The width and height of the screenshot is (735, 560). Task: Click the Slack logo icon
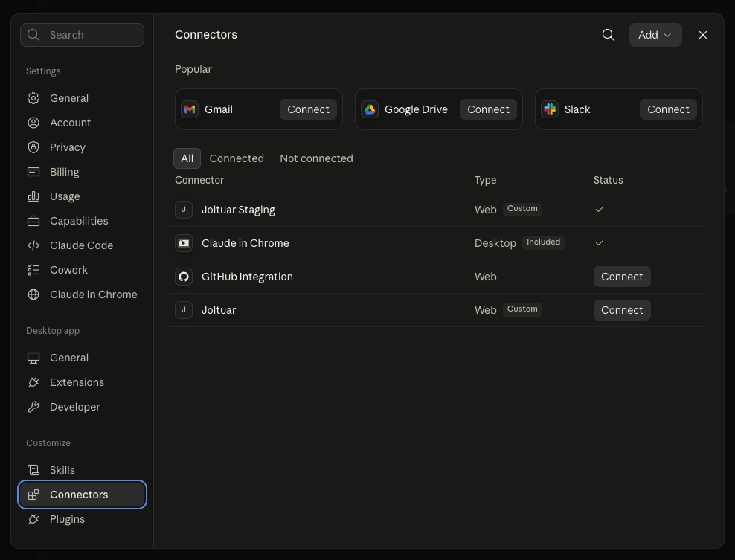pos(550,109)
